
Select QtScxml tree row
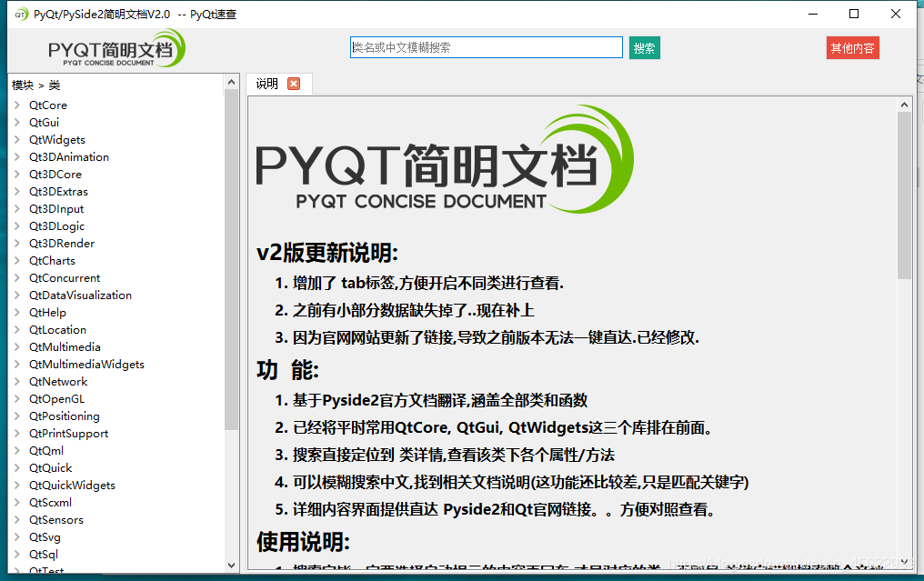50,502
